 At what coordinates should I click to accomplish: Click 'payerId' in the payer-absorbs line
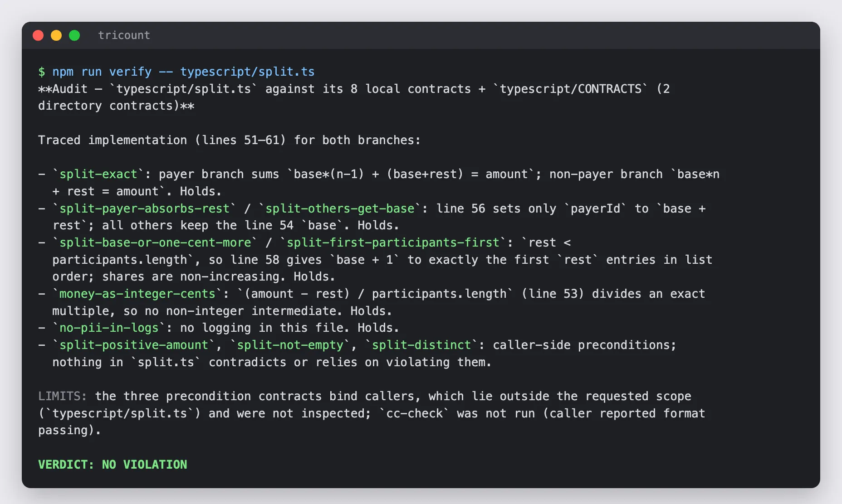pos(595,208)
